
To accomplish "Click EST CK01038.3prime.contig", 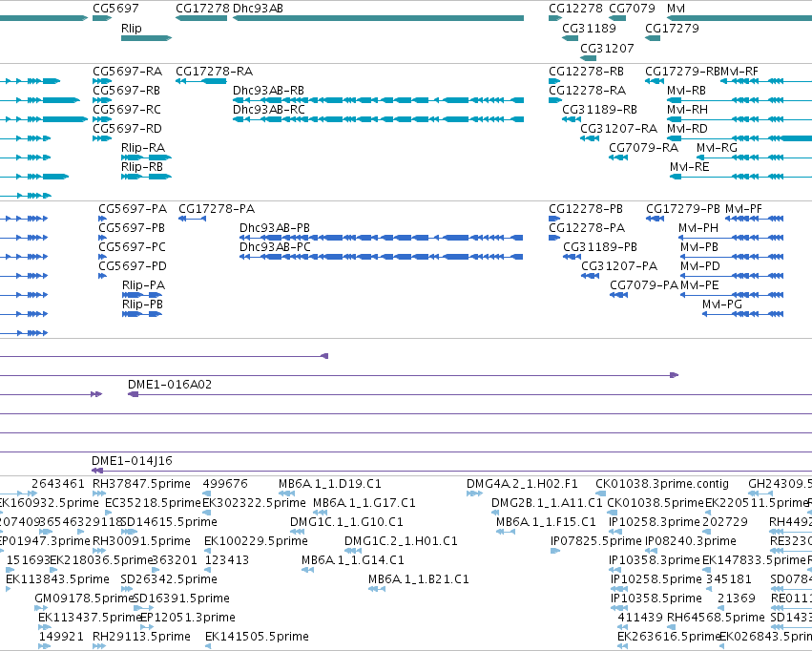I will (601, 493).
